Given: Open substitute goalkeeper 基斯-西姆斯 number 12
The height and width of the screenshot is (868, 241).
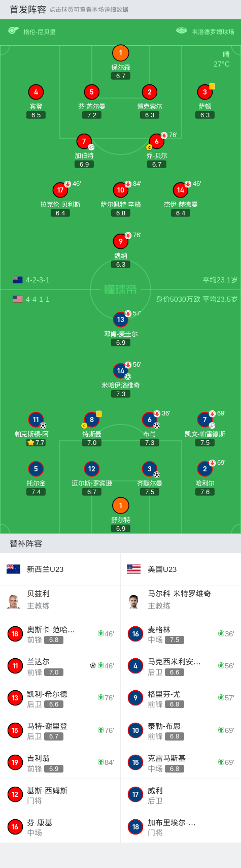Looking at the screenshot, I should (x=60, y=795).
